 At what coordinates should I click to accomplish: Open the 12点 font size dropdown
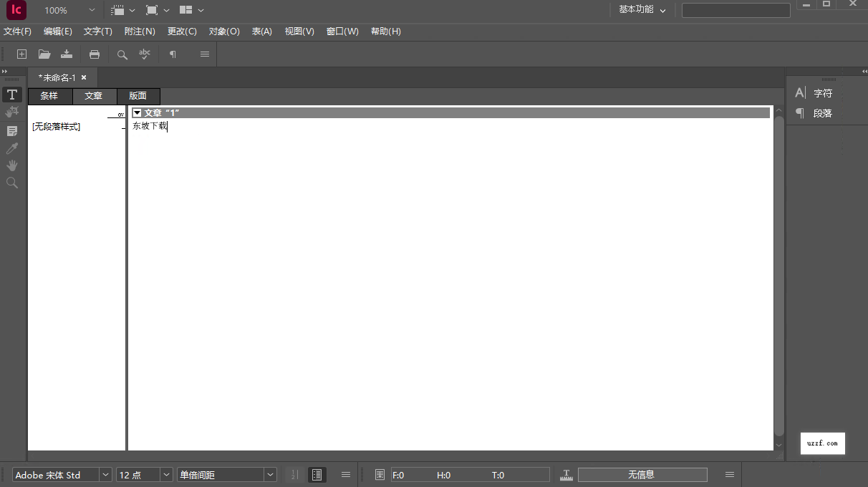click(165, 474)
